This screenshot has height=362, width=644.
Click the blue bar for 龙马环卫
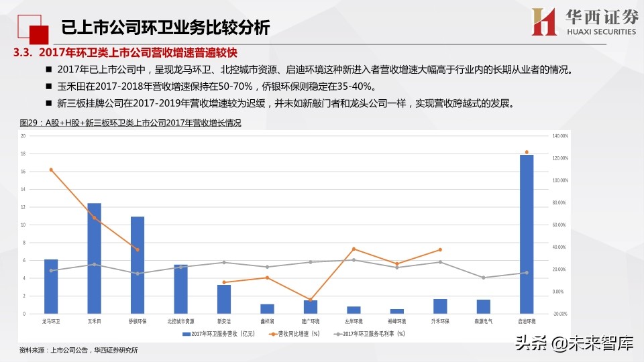51,286
